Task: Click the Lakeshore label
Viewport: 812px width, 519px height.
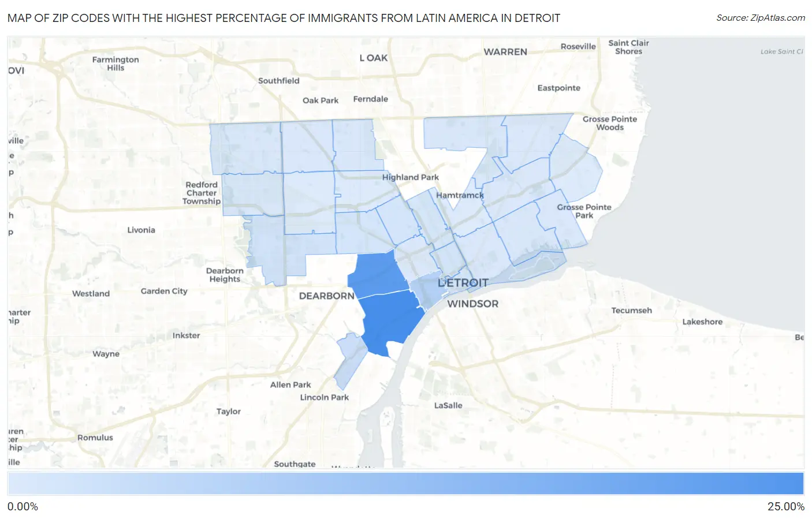Action: (702, 322)
